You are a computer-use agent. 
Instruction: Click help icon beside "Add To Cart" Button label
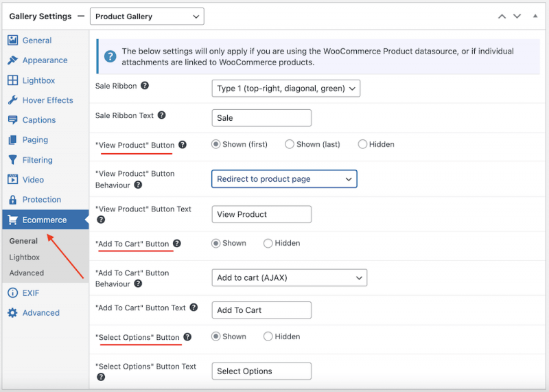click(177, 244)
